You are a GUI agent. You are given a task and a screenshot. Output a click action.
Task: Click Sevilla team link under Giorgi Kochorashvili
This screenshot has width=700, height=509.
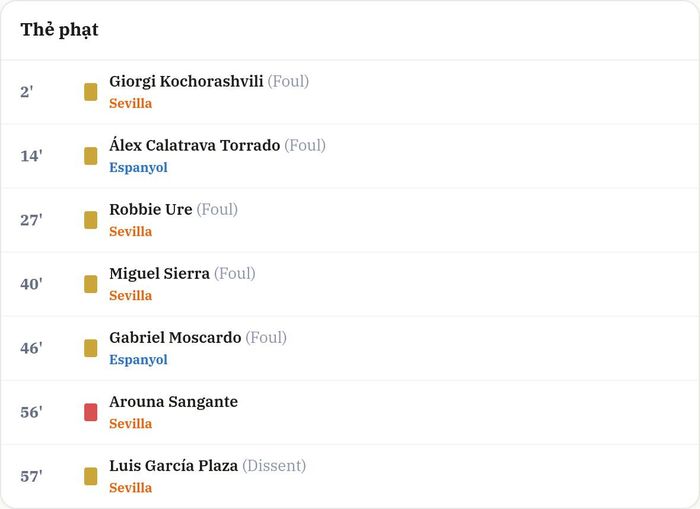point(131,104)
